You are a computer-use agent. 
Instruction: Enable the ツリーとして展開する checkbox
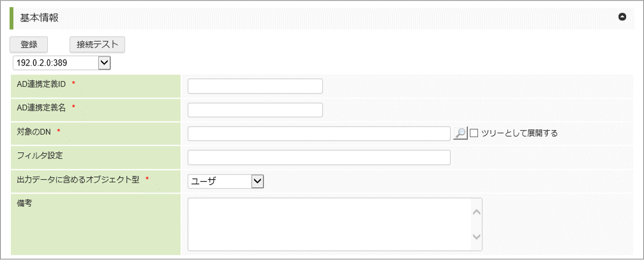pos(474,133)
